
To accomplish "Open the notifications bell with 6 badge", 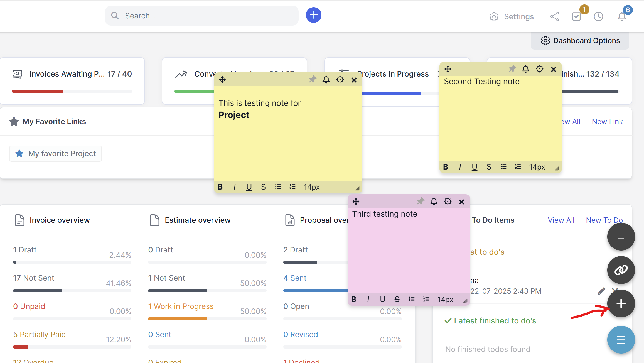I will (621, 16).
